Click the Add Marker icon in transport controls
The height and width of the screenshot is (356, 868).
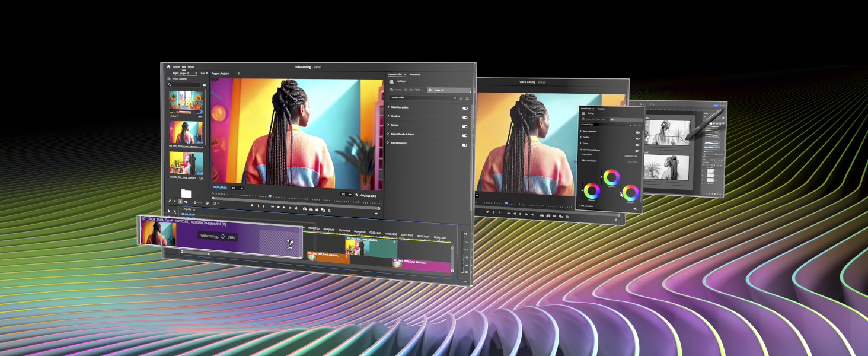point(252,206)
